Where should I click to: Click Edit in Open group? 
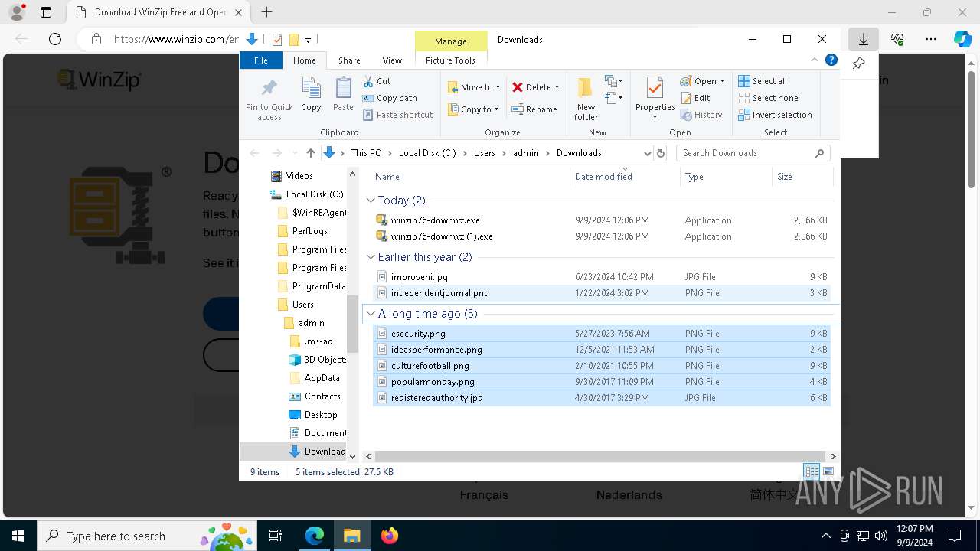pos(695,98)
